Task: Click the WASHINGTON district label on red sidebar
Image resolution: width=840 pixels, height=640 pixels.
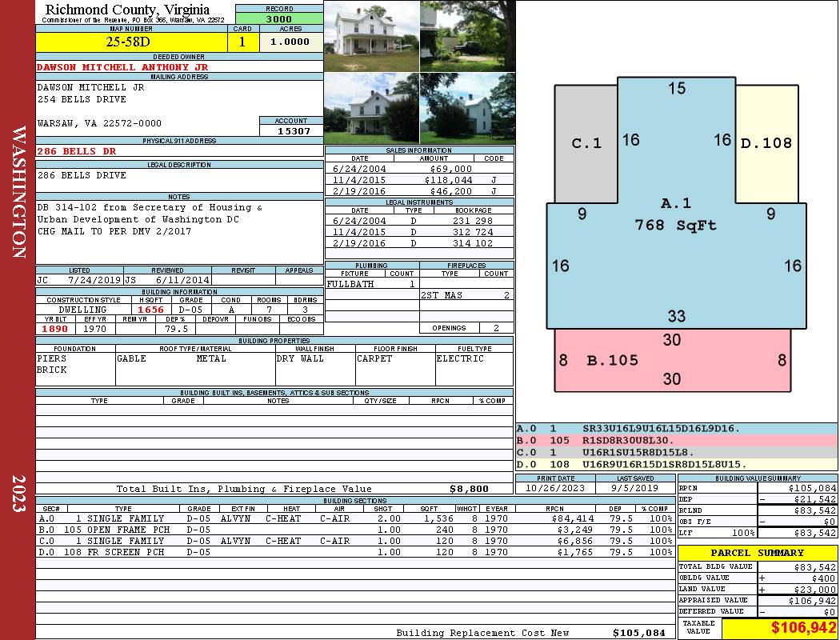Action: tap(18, 192)
